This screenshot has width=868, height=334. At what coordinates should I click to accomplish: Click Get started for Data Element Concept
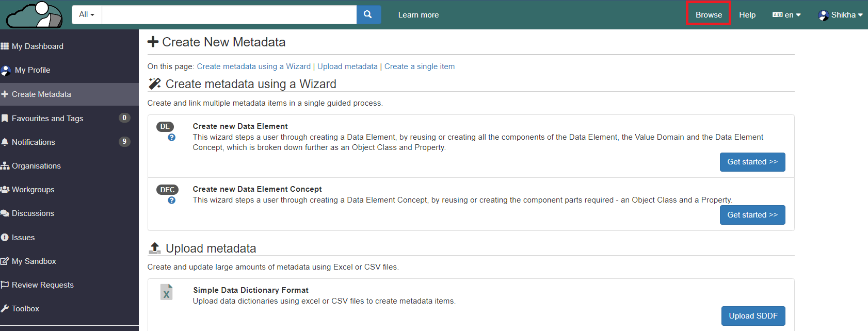tap(752, 215)
